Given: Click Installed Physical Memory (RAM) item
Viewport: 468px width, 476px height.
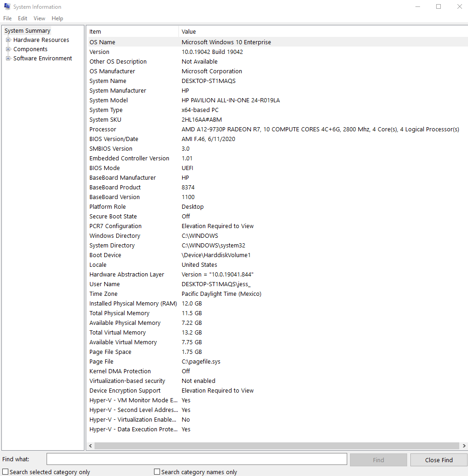Looking at the screenshot, I should (x=133, y=304).
